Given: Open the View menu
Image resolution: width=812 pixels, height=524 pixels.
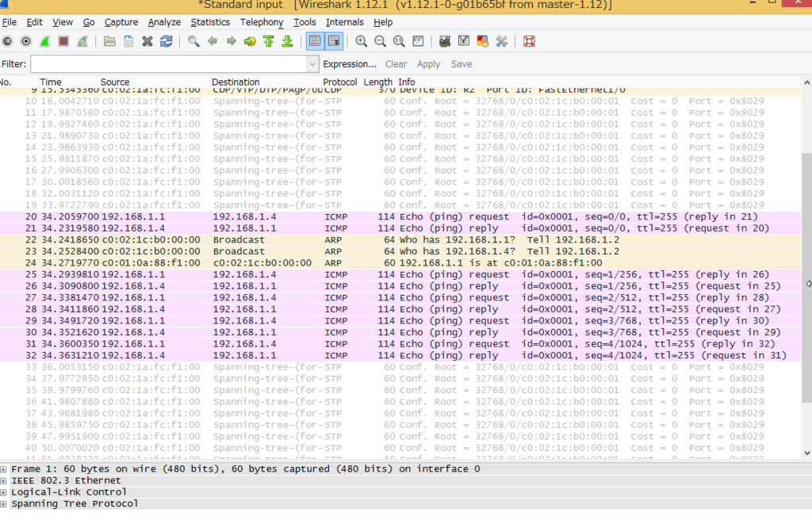Looking at the screenshot, I should [x=62, y=22].
